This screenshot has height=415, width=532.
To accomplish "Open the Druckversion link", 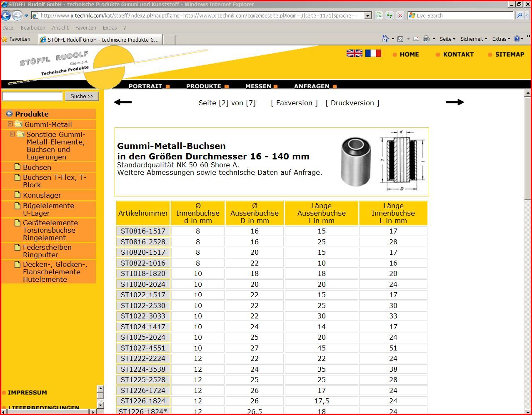I will (352, 103).
